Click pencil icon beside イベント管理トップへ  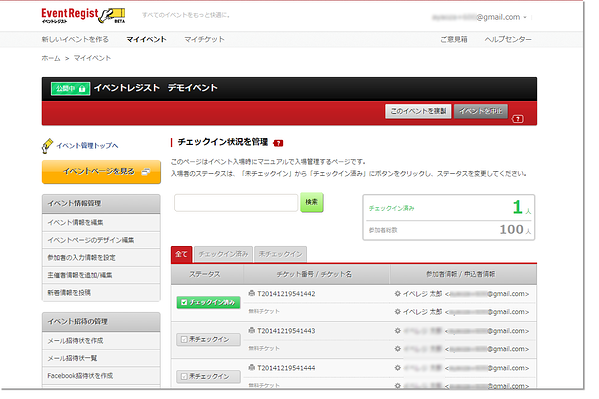tap(47, 146)
